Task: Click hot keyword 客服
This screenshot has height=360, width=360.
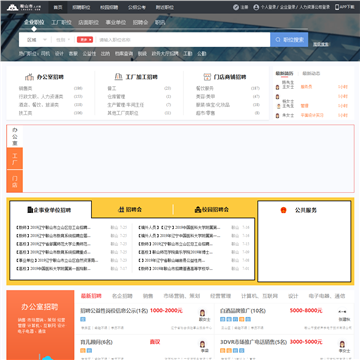Action: 73,53
